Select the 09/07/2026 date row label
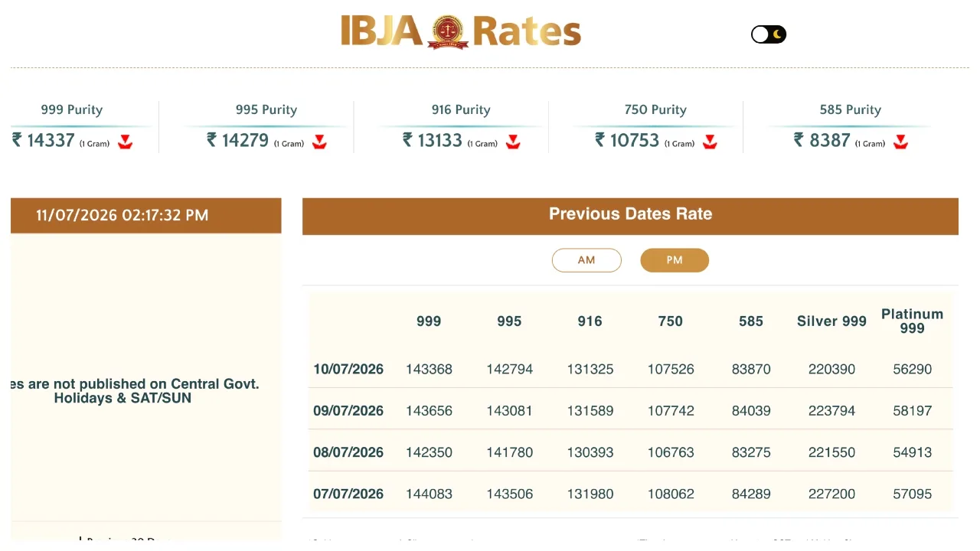The image size is (980, 551). tap(348, 411)
